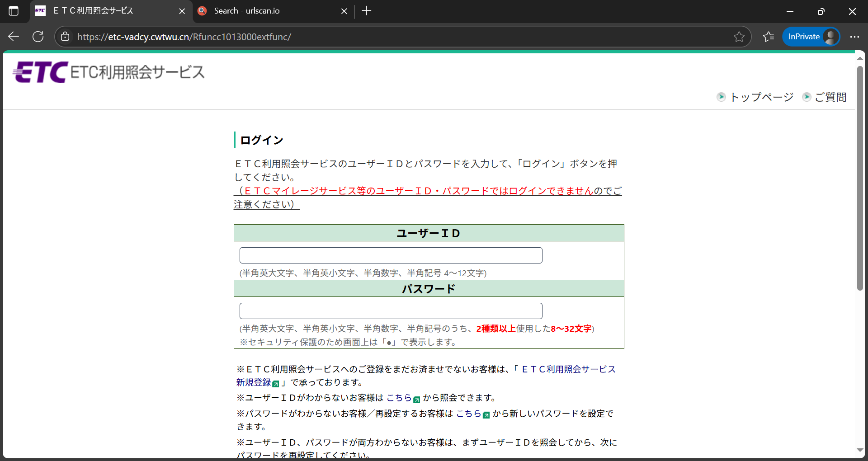
Task: Focus the ユーザーID input field
Action: [391, 255]
